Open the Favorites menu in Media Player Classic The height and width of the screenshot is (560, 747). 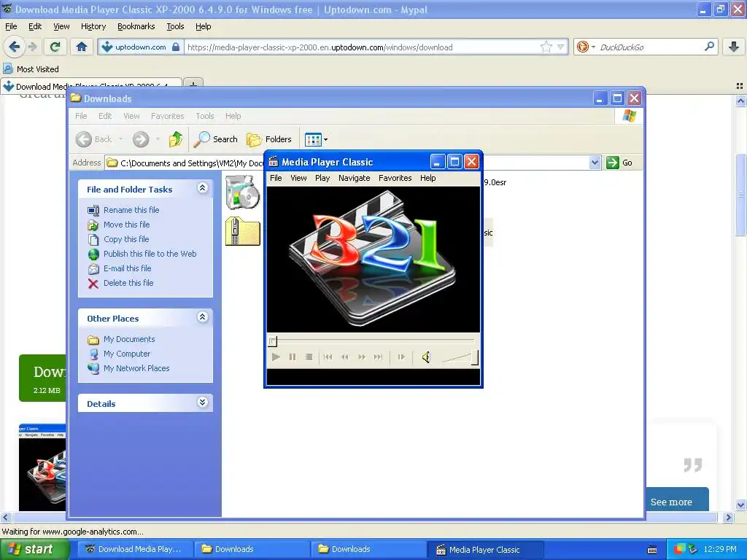pos(395,178)
